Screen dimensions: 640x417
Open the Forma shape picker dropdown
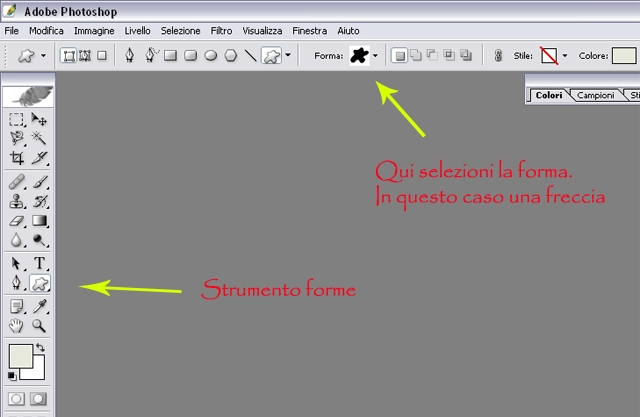click(x=375, y=56)
